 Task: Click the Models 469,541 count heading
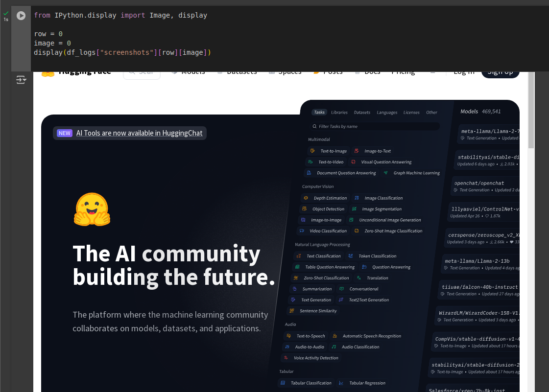pos(480,111)
